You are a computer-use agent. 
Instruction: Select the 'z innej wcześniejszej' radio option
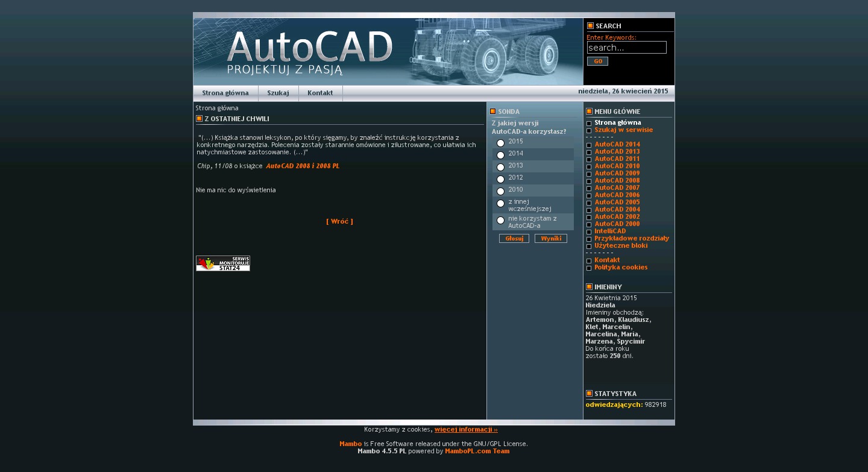500,204
